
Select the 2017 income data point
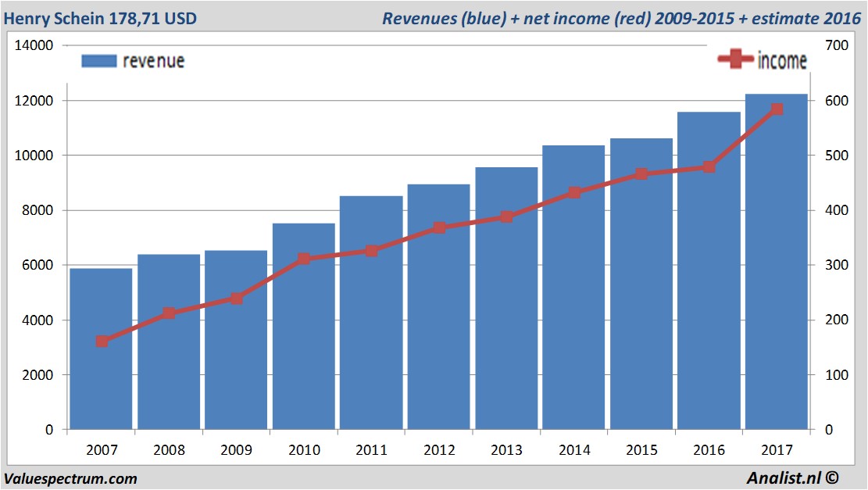pyautogui.click(x=776, y=109)
